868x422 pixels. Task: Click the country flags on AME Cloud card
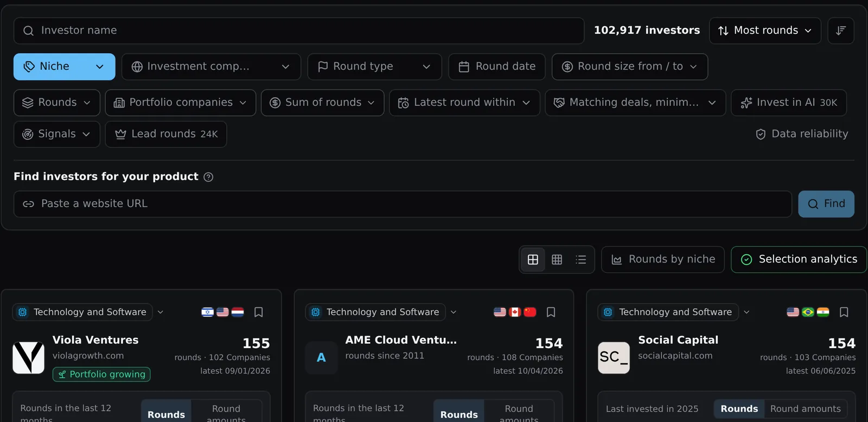tap(515, 312)
